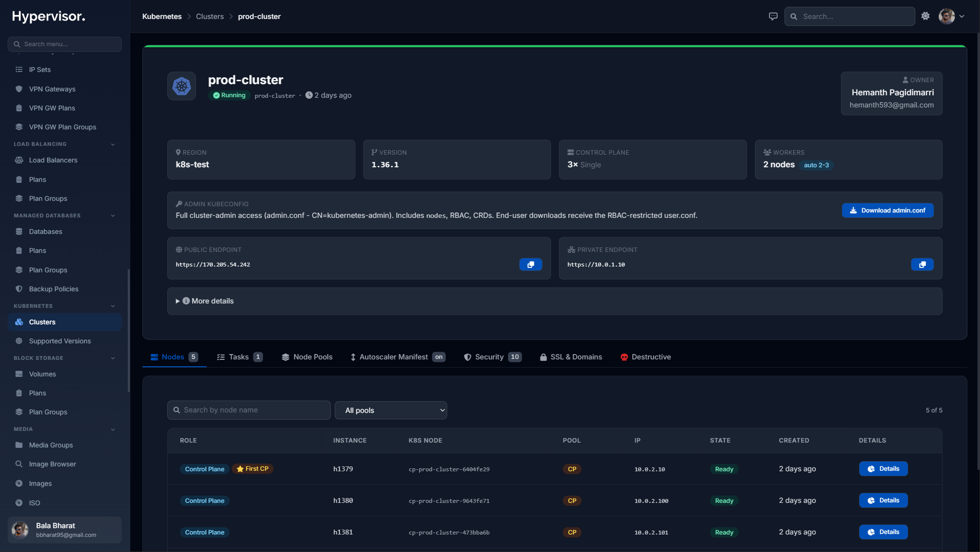Open the Destructive tab

(x=646, y=357)
